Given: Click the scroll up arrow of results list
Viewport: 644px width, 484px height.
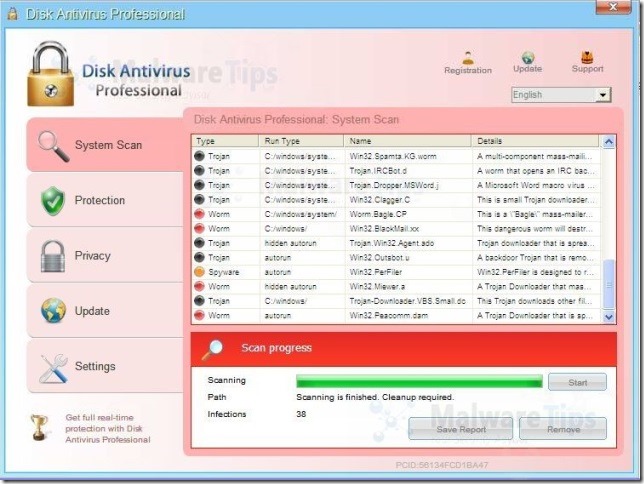Looking at the screenshot, I should (x=609, y=142).
